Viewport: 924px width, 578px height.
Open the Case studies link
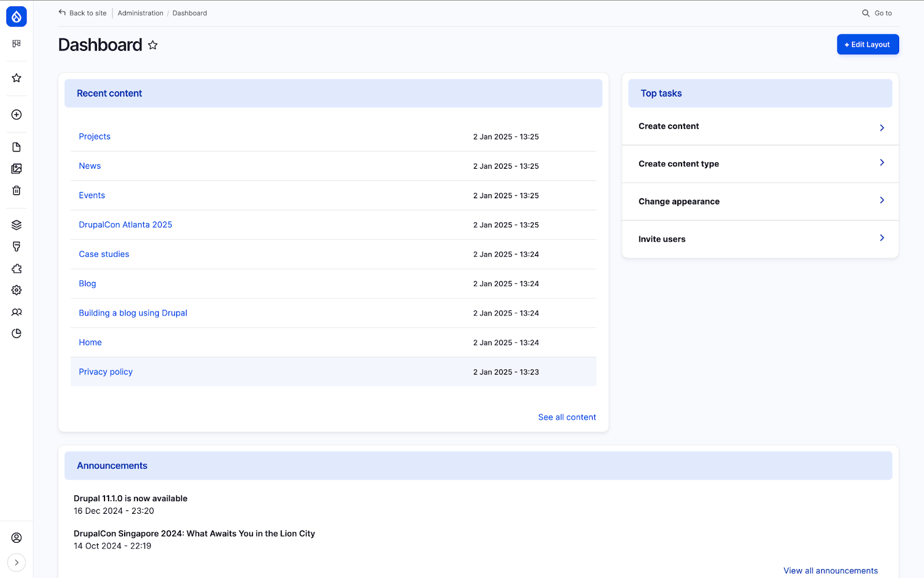click(x=104, y=254)
